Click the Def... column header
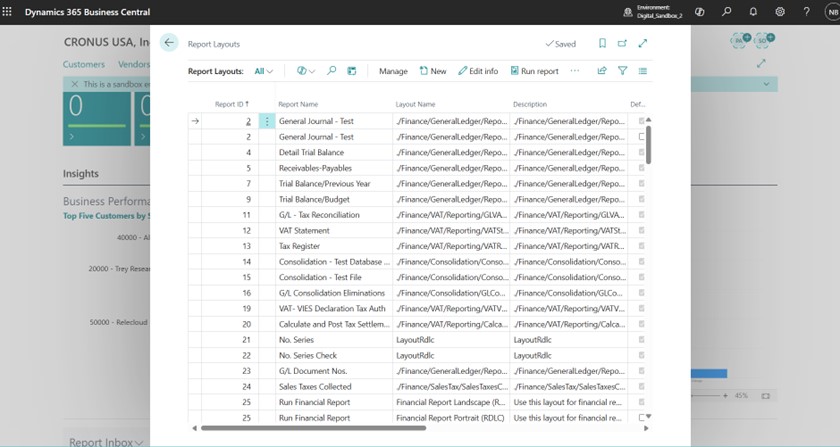 point(638,104)
